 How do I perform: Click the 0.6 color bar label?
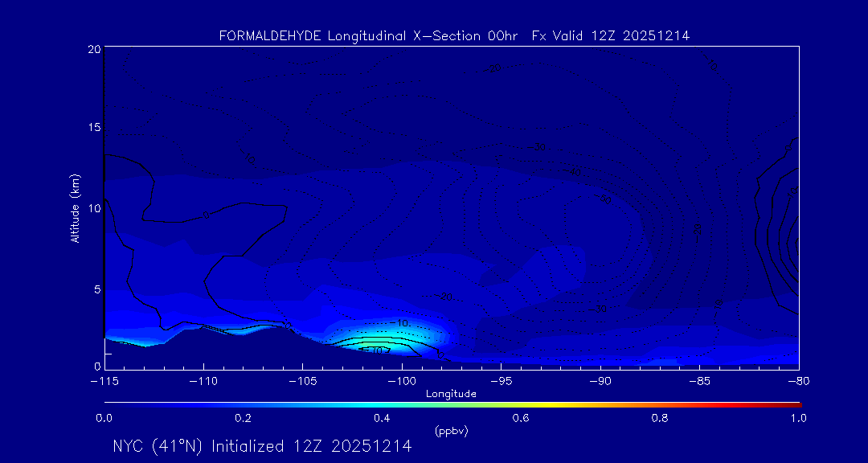[521, 418]
